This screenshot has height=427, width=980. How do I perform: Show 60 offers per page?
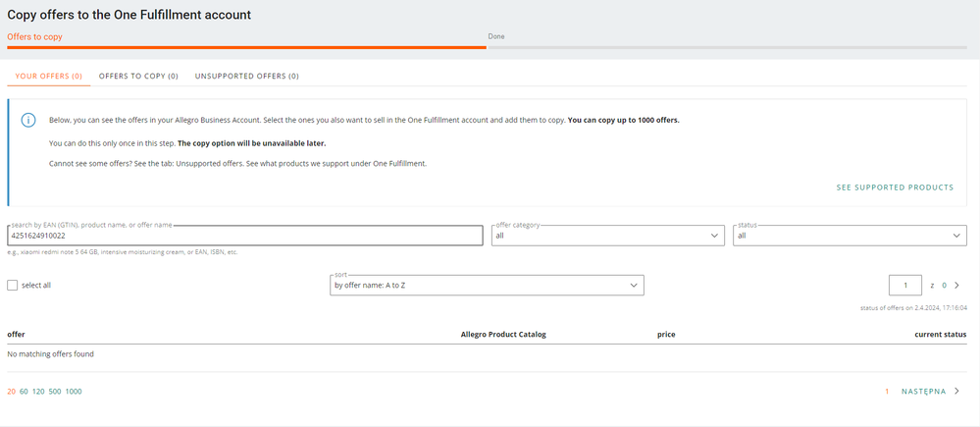(24, 392)
